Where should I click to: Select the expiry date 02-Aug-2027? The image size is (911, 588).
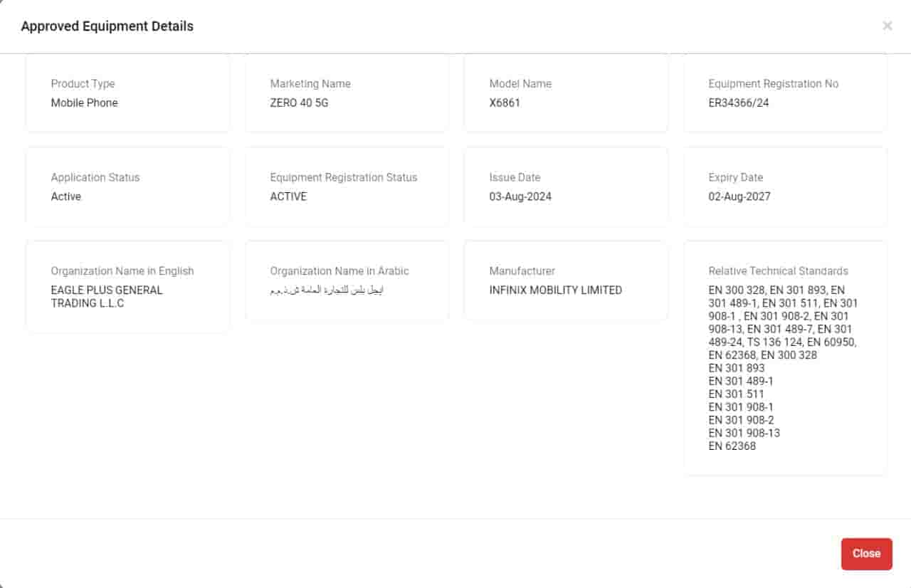point(739,196)
